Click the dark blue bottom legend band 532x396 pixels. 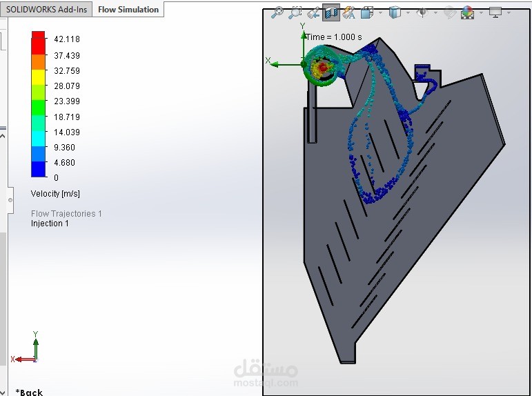[38, 169]
